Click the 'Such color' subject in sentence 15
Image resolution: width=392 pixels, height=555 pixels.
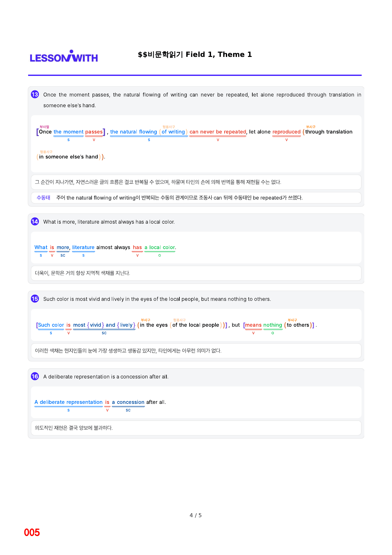click(51, 325)
